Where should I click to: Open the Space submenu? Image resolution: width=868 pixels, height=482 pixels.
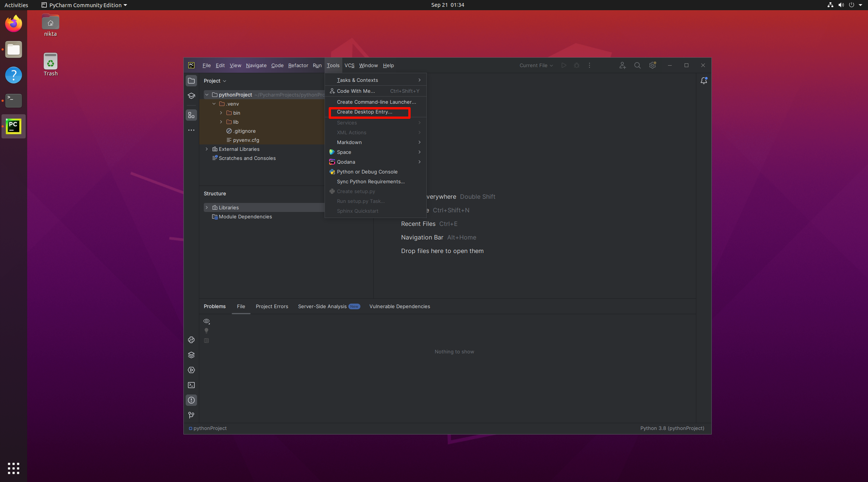click(x=376, y=152)
